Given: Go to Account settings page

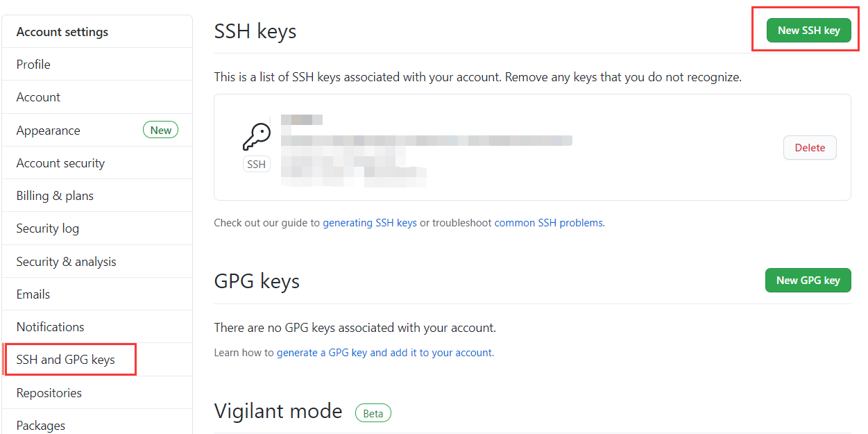Looking at the screenshot, I should point(38,97).
